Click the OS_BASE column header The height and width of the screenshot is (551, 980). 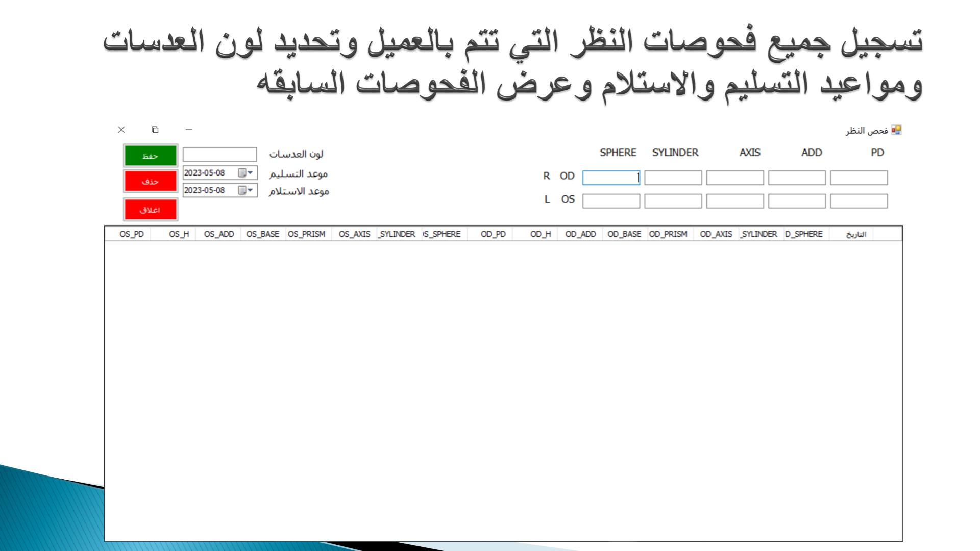[x=262, y=234]
